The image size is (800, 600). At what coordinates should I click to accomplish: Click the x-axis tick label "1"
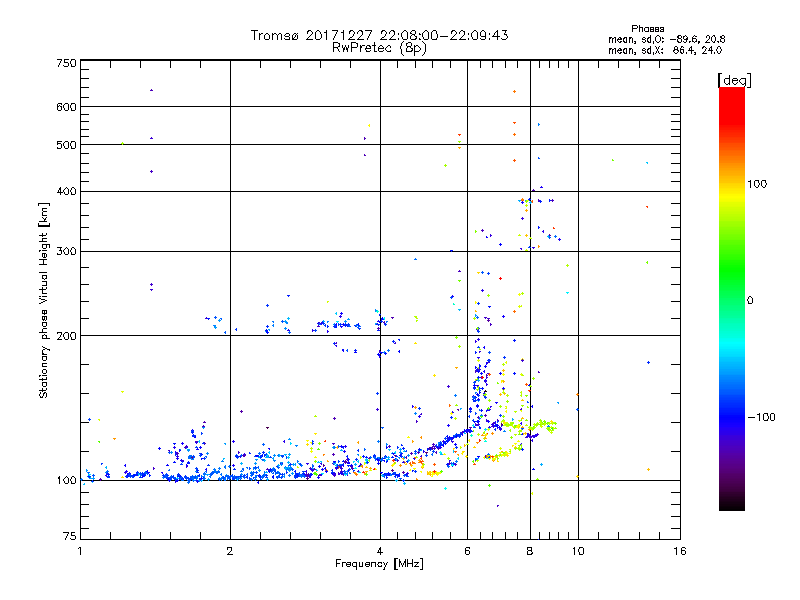80,551
